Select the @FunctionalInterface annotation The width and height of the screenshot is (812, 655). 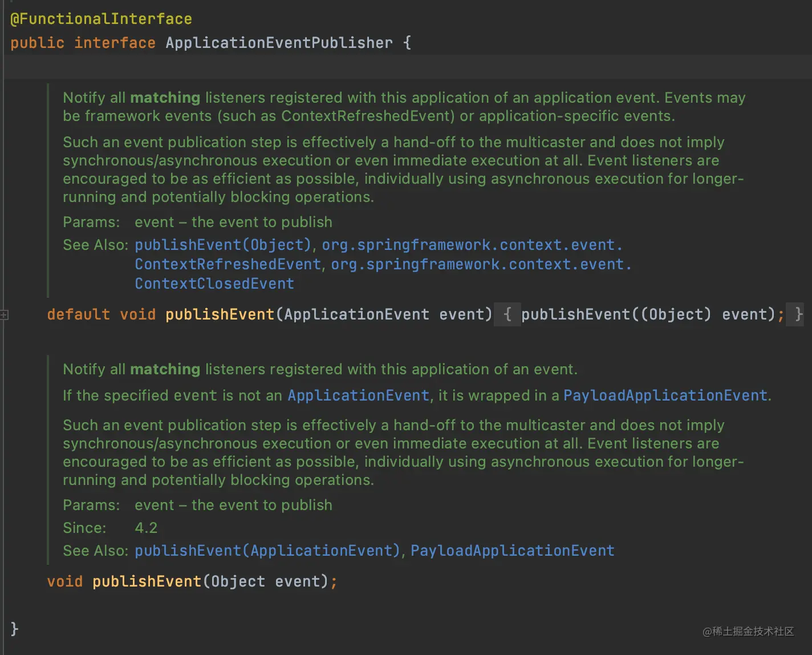click(100, 18)
